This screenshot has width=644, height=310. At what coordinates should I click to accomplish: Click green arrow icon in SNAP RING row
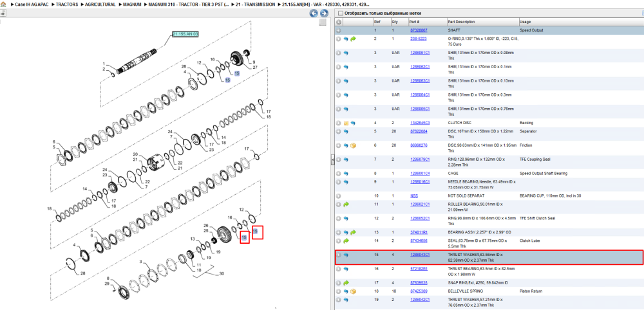(x=346, y=283)
